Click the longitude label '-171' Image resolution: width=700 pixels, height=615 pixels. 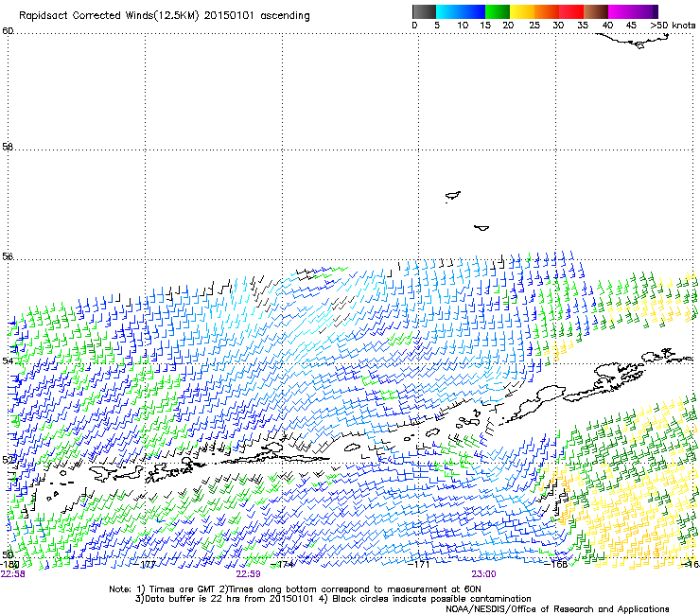418,564
